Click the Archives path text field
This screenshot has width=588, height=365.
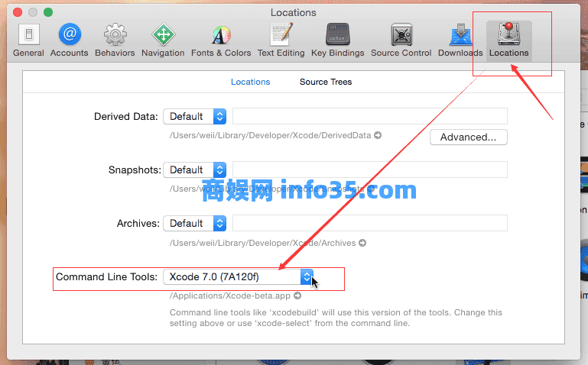pos(370,224)
